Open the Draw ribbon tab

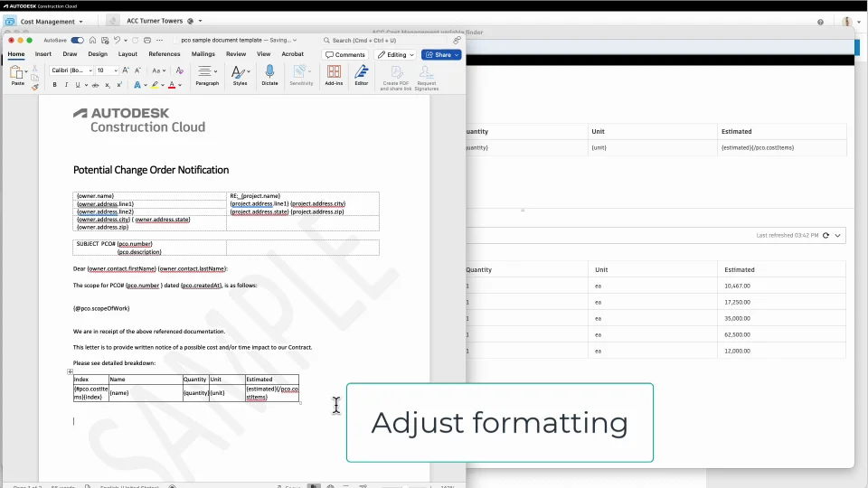[70, 54]
